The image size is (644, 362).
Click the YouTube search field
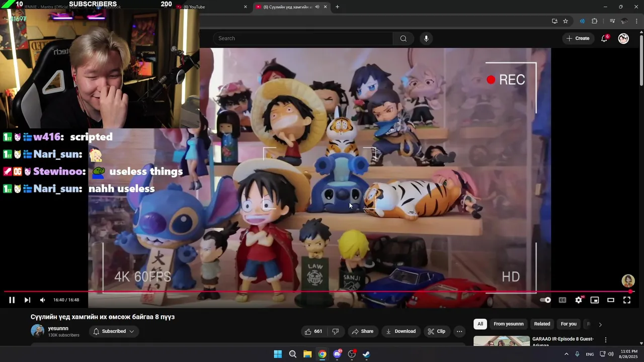click(x=302, y=38)
